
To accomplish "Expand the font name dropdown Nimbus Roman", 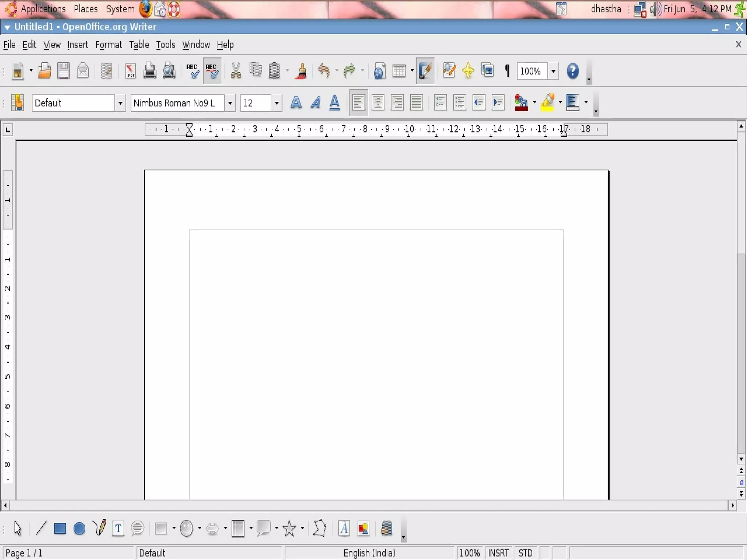I will 230,103.
